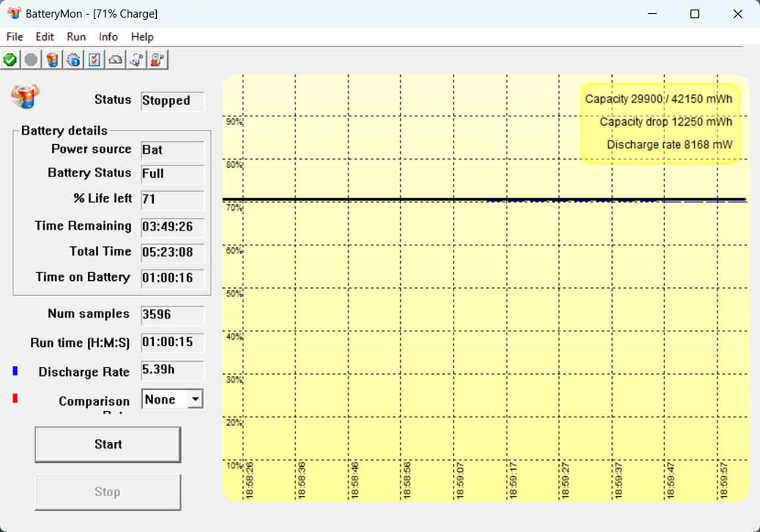Image resolution: width=760 pixels, height=532 pixels.
Task: Click the red checklist toolbar icon
Action: click(94, 59)
